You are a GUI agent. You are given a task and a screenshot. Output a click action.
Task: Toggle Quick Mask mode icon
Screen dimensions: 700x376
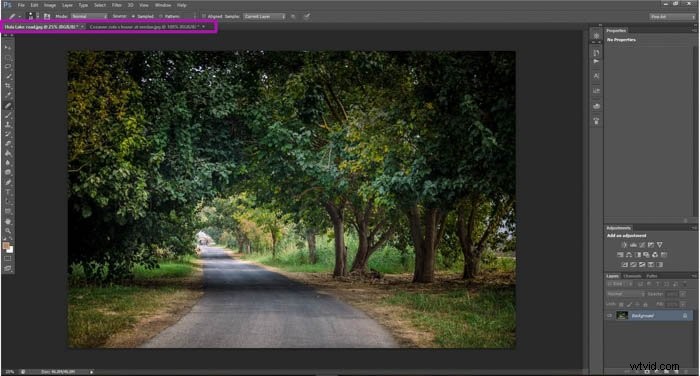pos(8,259)
